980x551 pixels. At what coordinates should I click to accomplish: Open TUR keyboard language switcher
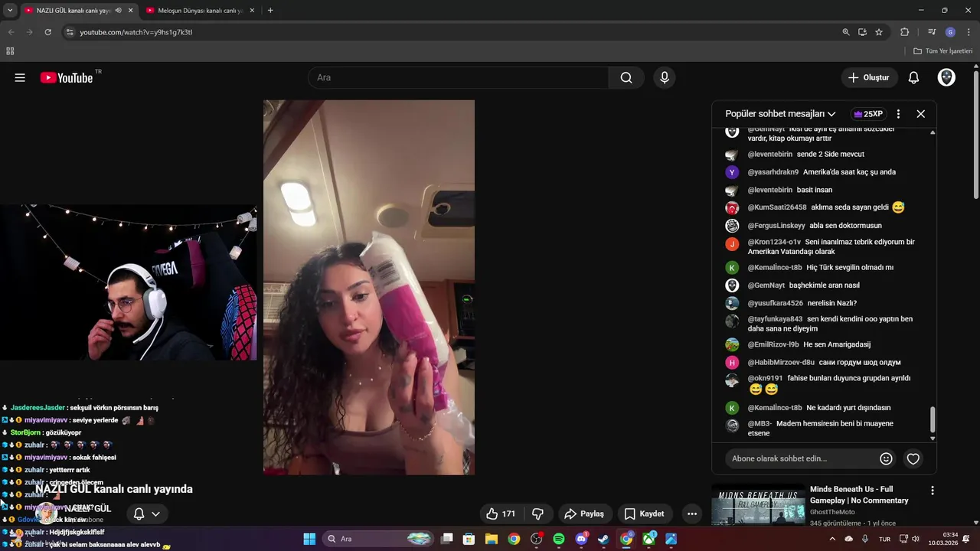(x=884, y=539)
